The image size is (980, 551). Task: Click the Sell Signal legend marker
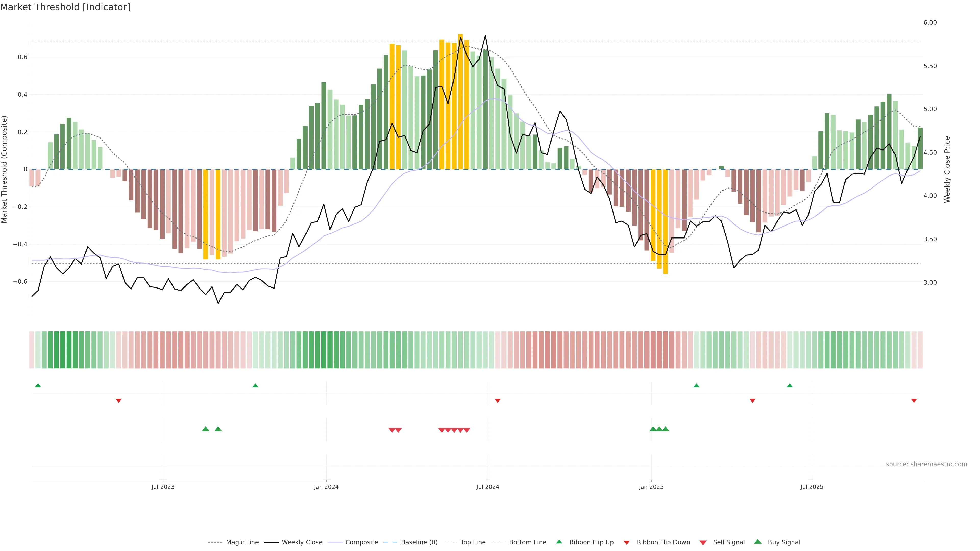click(x=703, y=542)
